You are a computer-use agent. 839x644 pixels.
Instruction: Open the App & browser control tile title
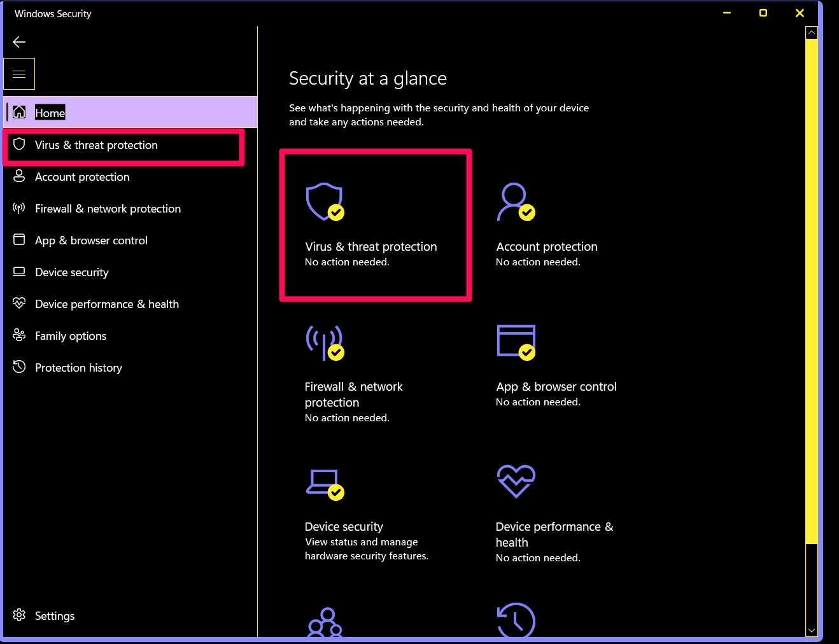coord(556,386)
